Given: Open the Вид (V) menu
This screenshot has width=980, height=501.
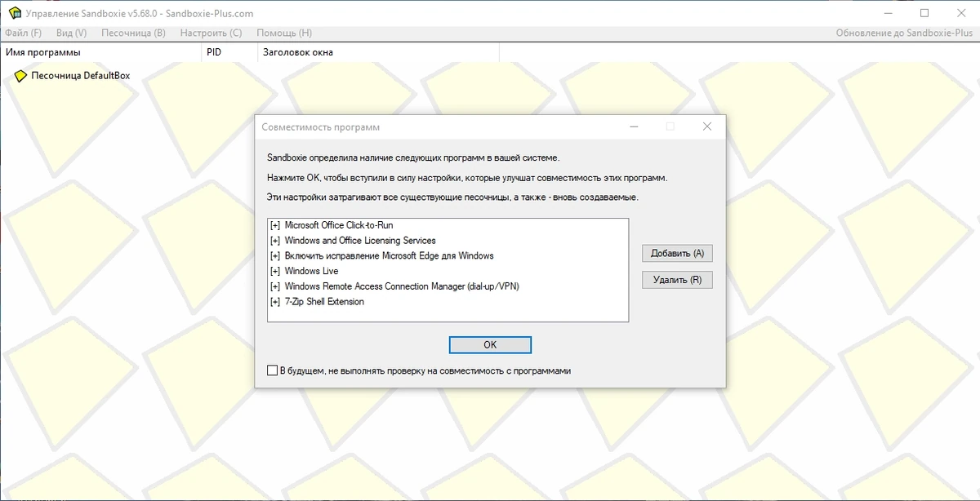Looking at the screenshot, I should pos(71,33).
